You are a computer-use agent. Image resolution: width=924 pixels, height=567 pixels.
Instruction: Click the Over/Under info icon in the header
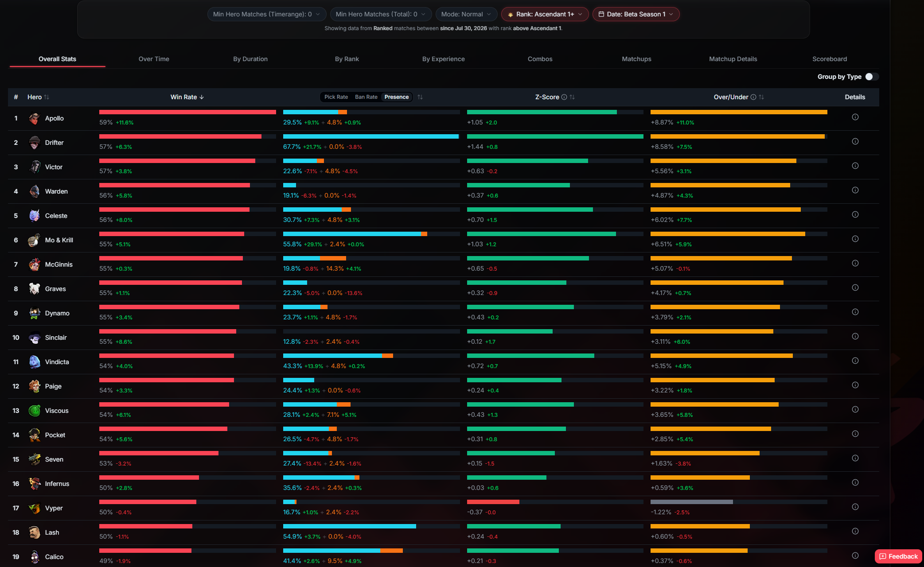click(x=753, y=97)
